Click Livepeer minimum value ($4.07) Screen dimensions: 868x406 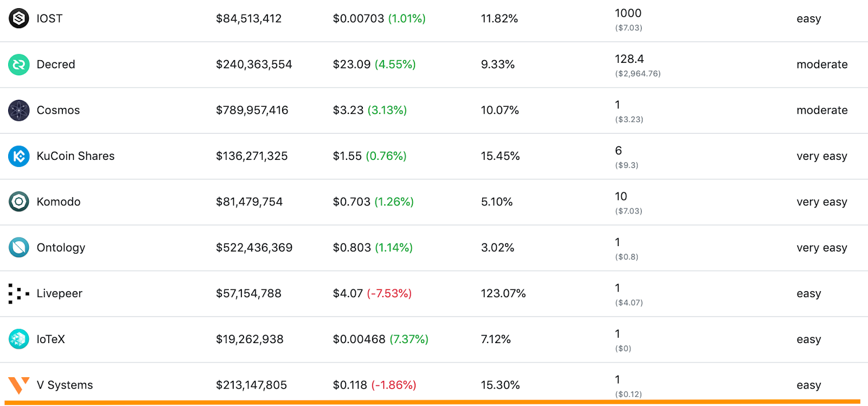[x=629, y=302]
